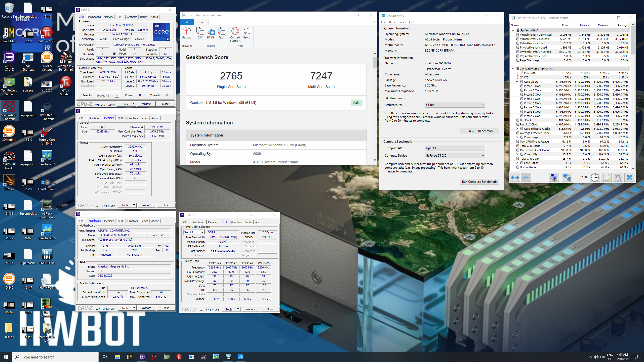Switch to Mainboard tab in top CPU-Z window
Viewport: 644px width, 362px height.
tap(94, 17)
